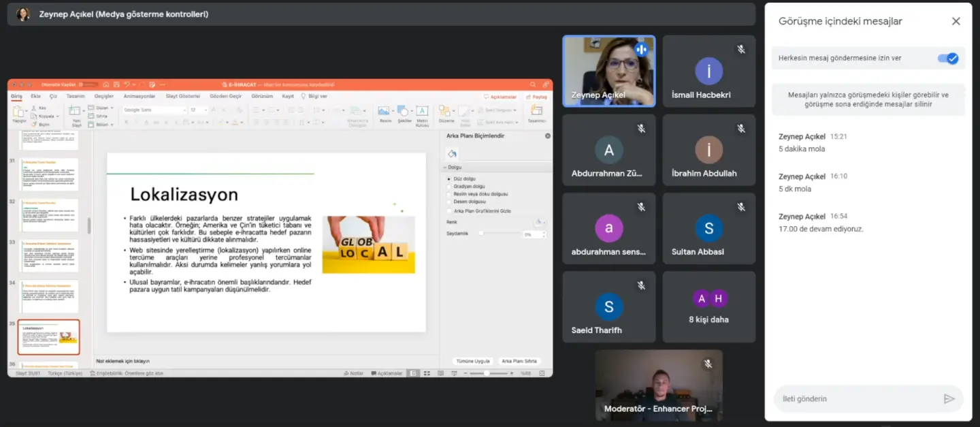Open the Şekiller shapes icon
The width and height of the screenshot is (980, 427).
coord(404,113)
